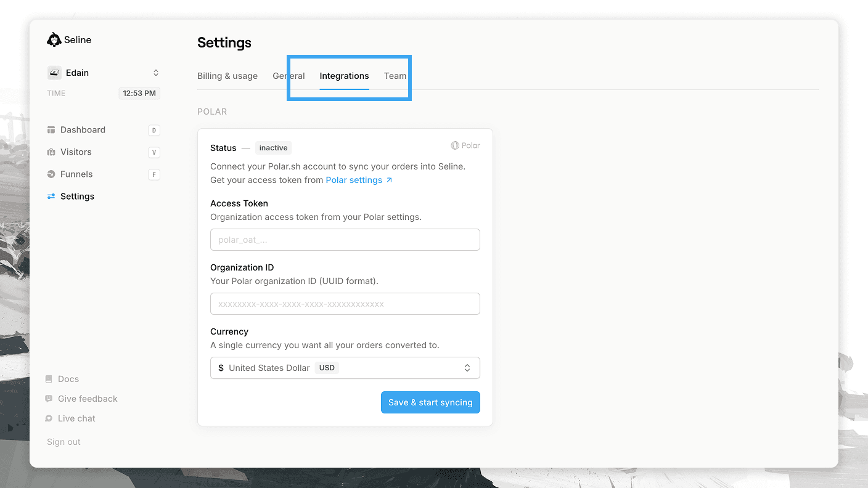Click the Seline logo icon
This screenshot has height=488, width=868.
point(54,39)
